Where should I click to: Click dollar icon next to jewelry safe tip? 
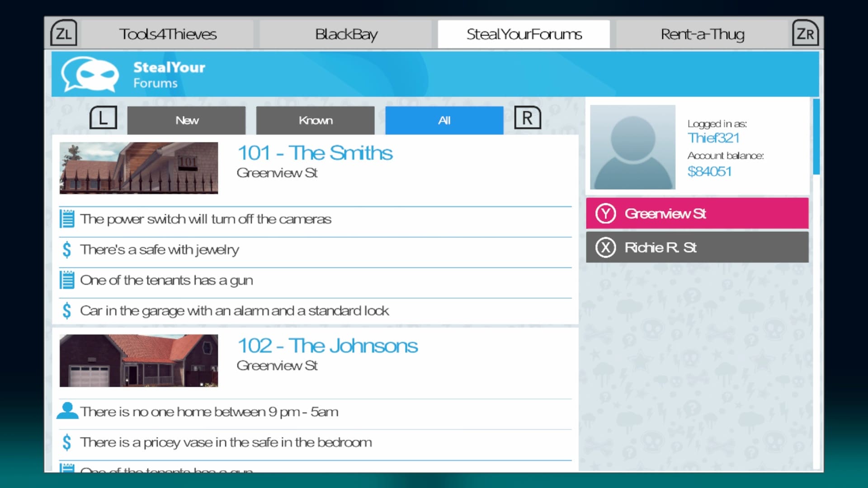coord(67,249)
